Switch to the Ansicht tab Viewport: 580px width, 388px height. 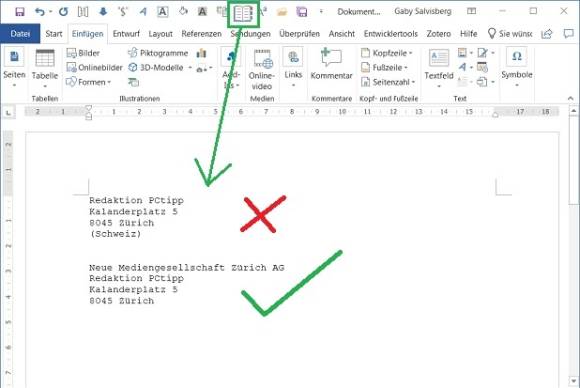[341, 34]
